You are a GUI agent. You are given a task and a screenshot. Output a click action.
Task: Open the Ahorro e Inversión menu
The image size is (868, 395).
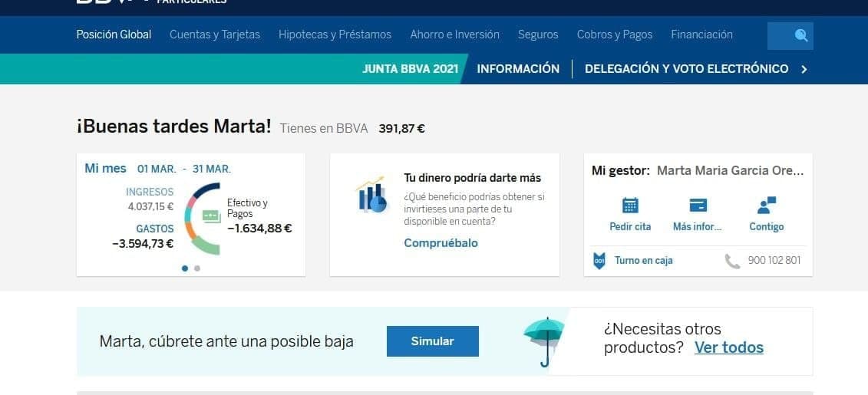[454, 35]
